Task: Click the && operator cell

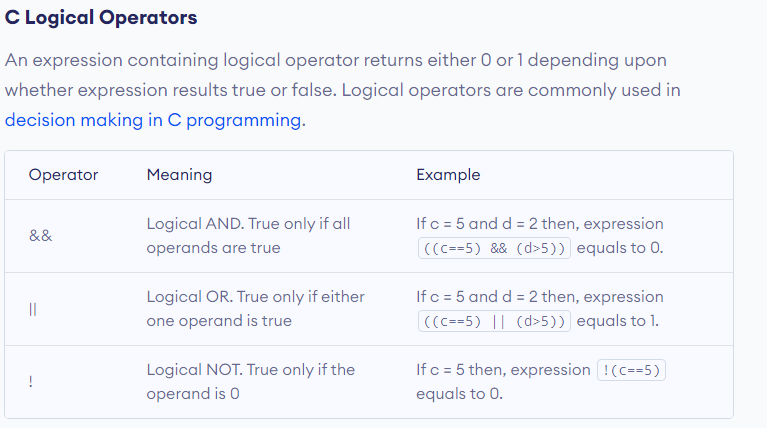Action: [40, 237]
